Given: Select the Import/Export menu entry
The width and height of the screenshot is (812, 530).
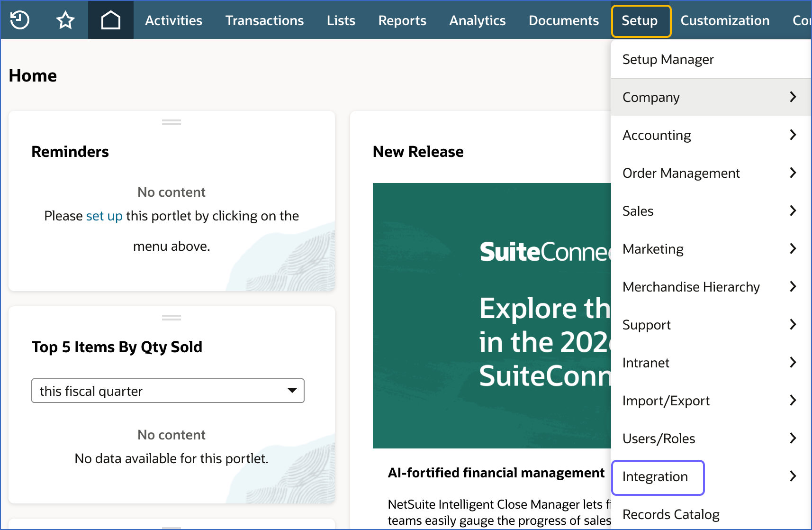Looking at the screenshot, I should click(x=711, y=401).
